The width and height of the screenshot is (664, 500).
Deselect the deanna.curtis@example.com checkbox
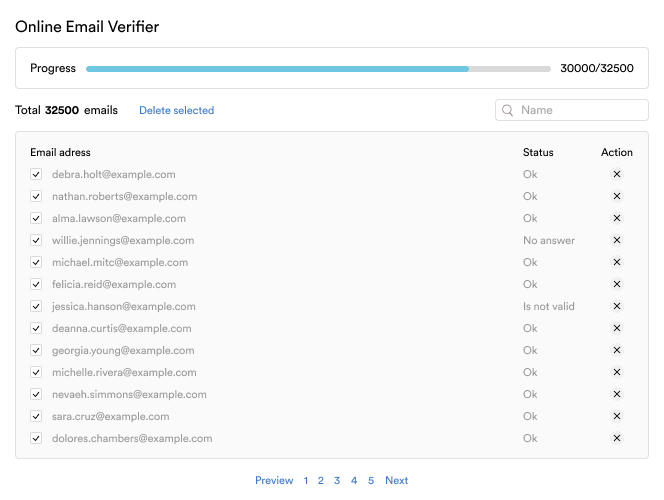coord(36,328)
